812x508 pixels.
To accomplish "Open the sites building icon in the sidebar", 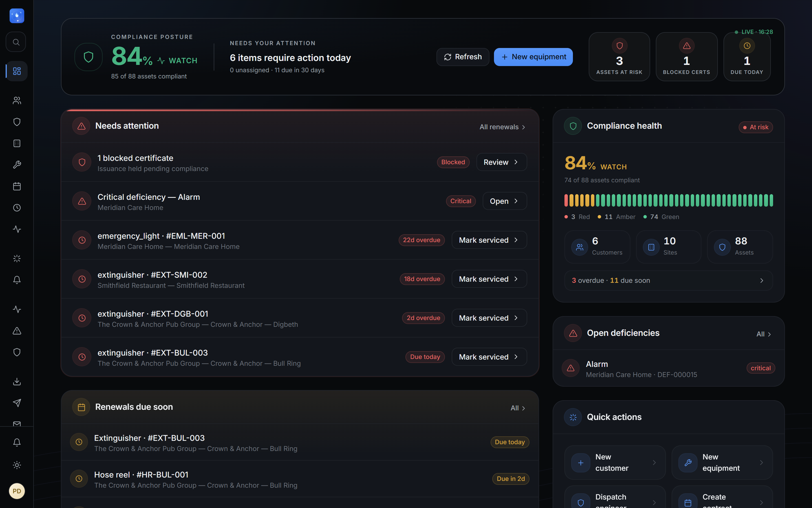I will (17, 143).
